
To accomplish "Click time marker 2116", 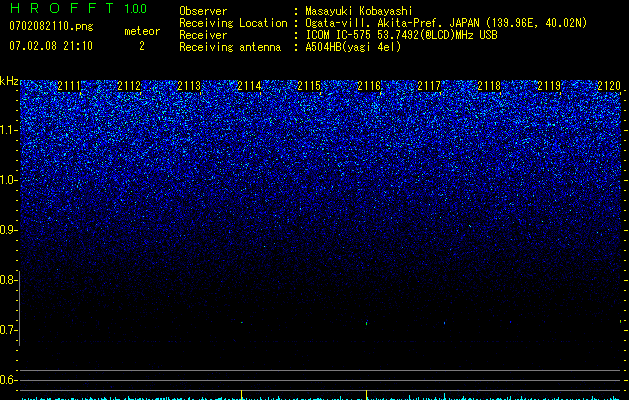I will 369,86.
